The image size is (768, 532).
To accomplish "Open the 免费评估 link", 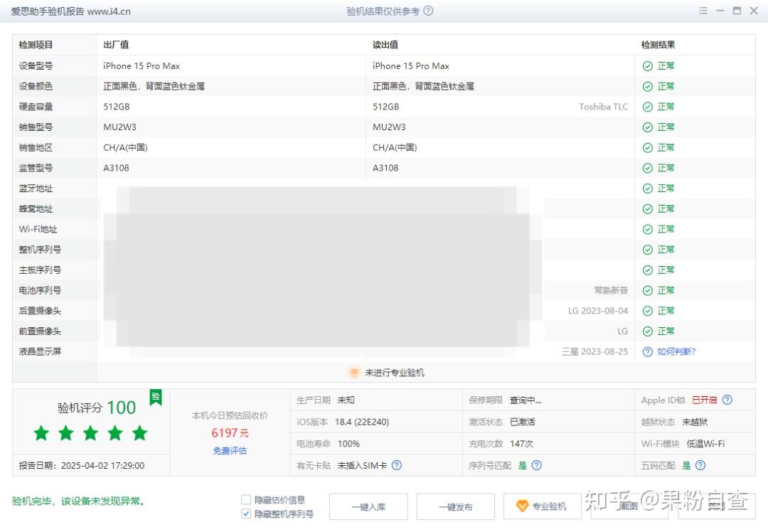I will (x=230, y=451).
